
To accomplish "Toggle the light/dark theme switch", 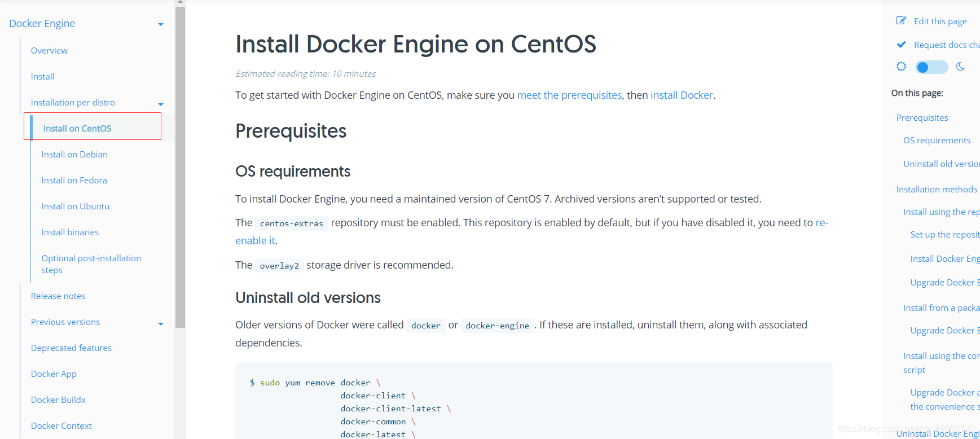I will 931,67.
